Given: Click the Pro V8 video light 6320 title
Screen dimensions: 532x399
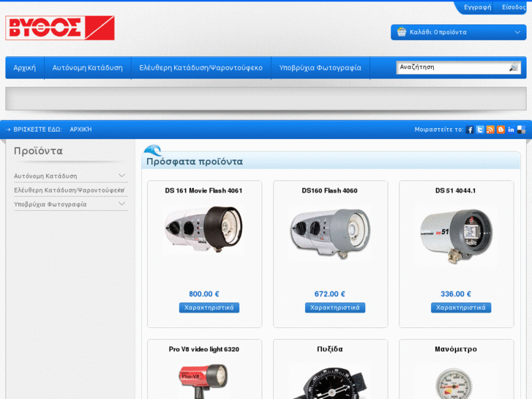Looking at the screenshot, I should pyautogui.click(x=204, y=349).
